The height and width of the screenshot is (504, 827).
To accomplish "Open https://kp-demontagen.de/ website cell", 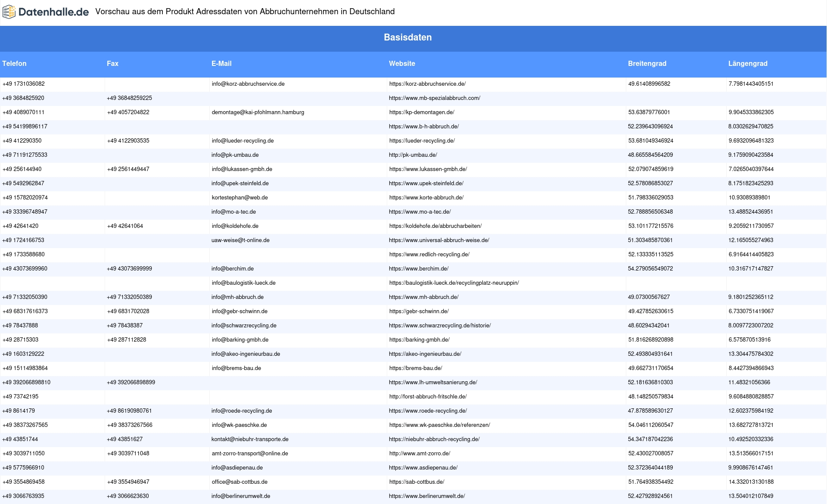I will (422, 112).
